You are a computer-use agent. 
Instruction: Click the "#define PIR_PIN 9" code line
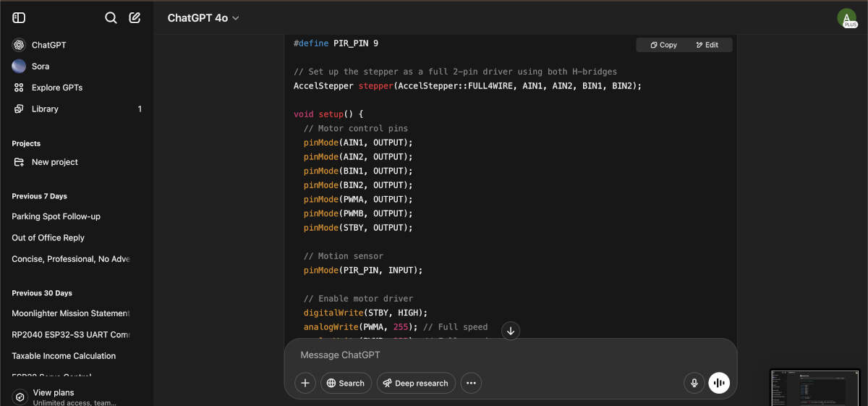[336, 43]
